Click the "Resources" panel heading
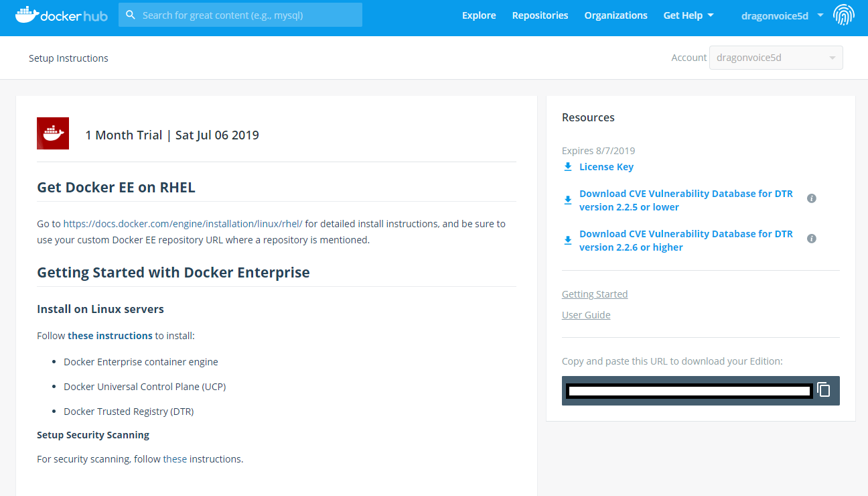Image resolution: width=868 pixels, height=496 pixels. [x=588, y=117]
